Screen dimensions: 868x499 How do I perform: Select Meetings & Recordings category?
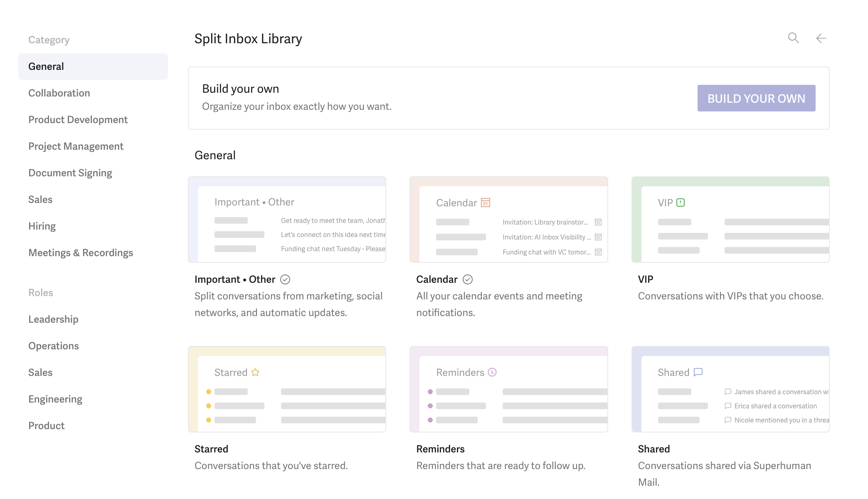[x=81, y=253]
